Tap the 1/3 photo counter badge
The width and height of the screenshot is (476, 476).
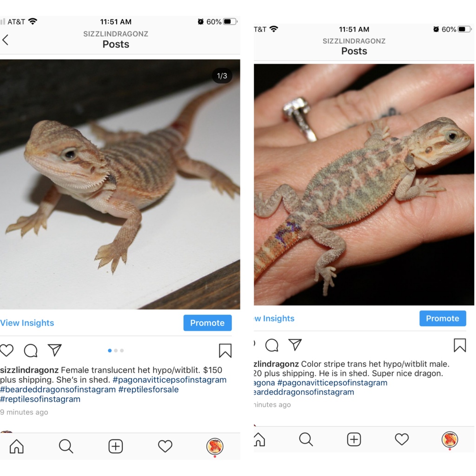point(222,76)
